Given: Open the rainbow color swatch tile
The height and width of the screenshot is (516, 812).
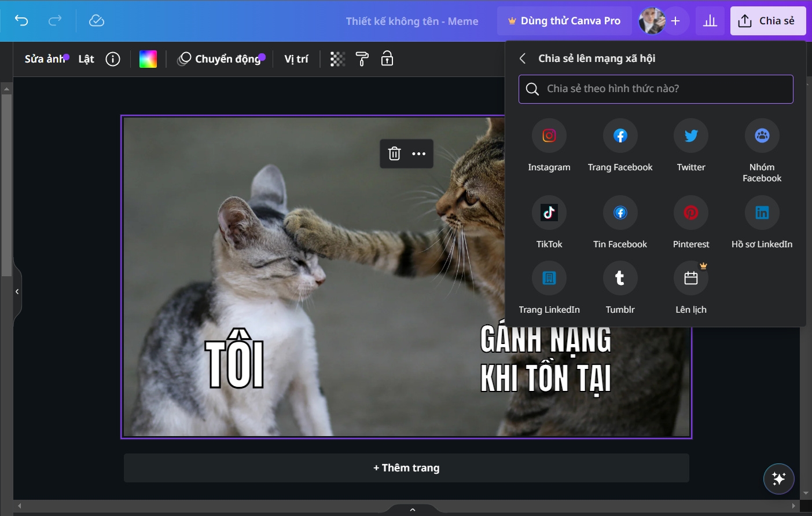Looking at the screenshot, I should (148, 58).
